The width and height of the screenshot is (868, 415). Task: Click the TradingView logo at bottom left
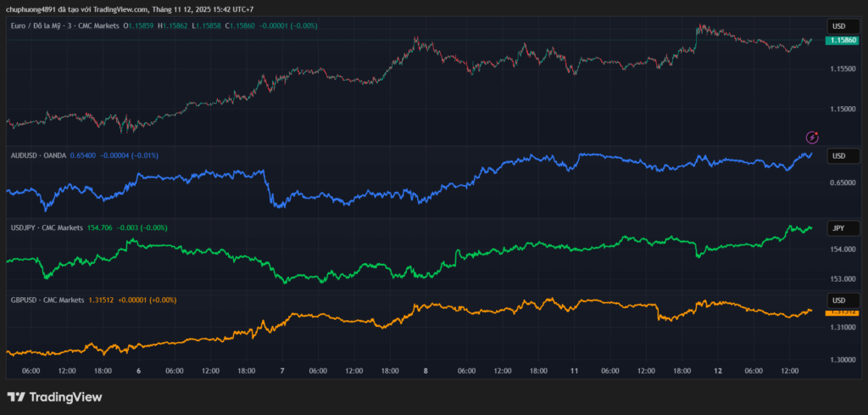pos(54,397)
